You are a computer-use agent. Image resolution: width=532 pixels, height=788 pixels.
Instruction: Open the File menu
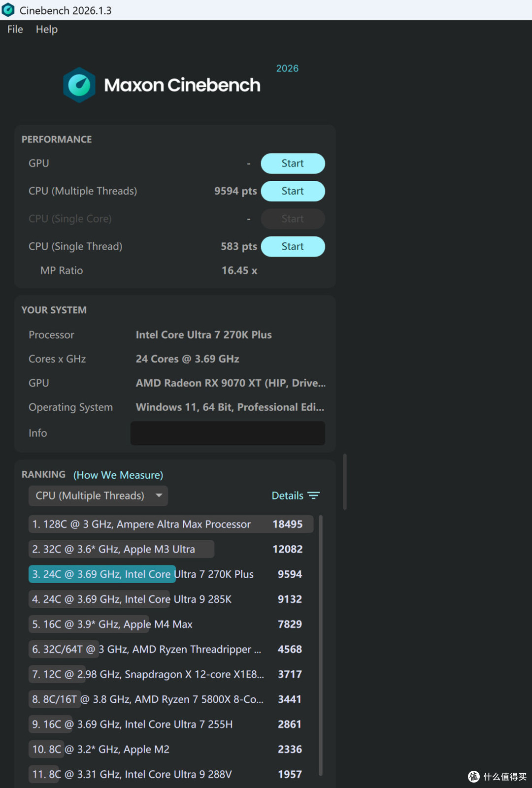click(15, 30)
